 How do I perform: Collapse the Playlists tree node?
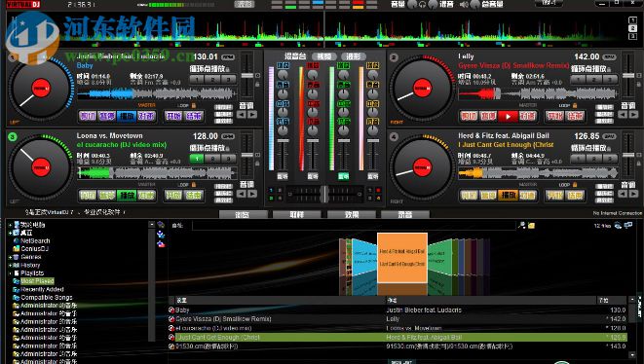click(x=10, y=273)
